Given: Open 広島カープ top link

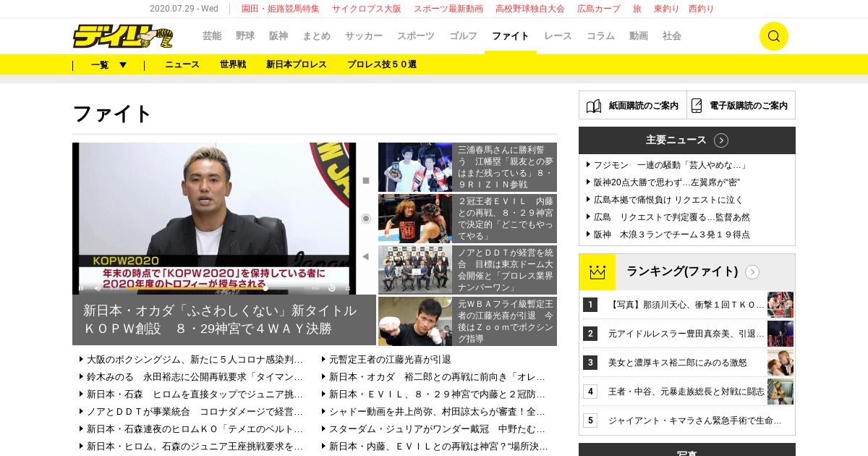Looking at the screenshot, I should tap(599, 9).
